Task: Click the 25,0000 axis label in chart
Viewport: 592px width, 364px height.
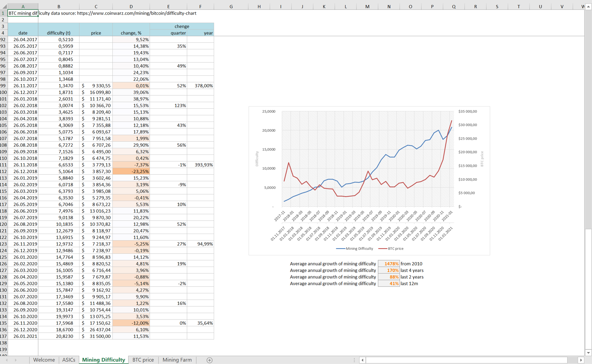Action: click(x=269, y=111)
